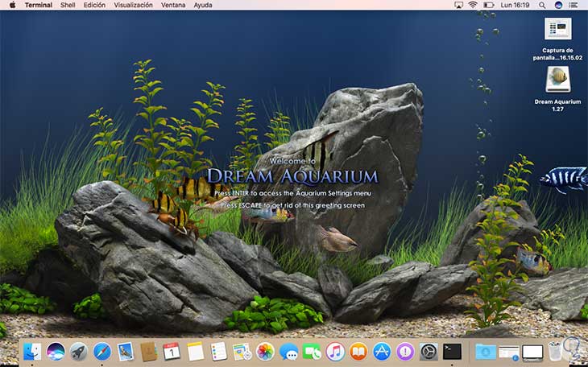Launch Siri from the Dock
588x367 pixels.
[56, 352]
